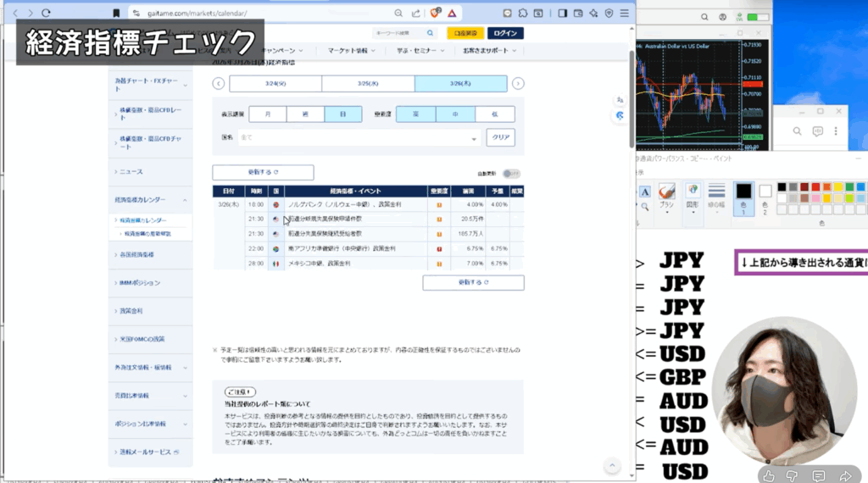Open the ニュース sidebar item
868x483 pixels.
(131, 172)
